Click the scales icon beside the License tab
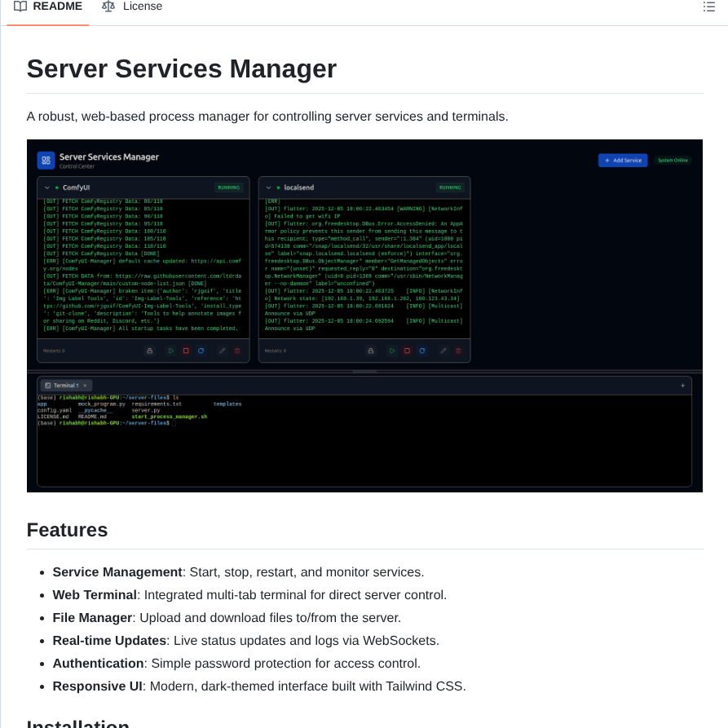 (108, 6)
